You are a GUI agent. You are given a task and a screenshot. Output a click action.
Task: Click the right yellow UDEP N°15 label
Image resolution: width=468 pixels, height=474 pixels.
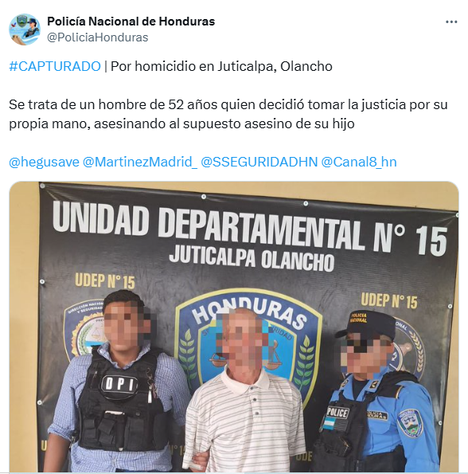coord(389,300)
